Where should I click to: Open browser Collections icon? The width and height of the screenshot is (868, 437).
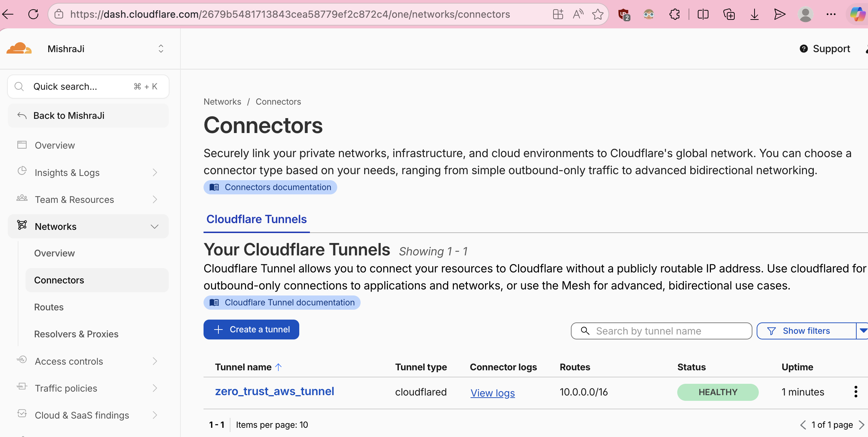pyautogui.click(x=729, y=14)
